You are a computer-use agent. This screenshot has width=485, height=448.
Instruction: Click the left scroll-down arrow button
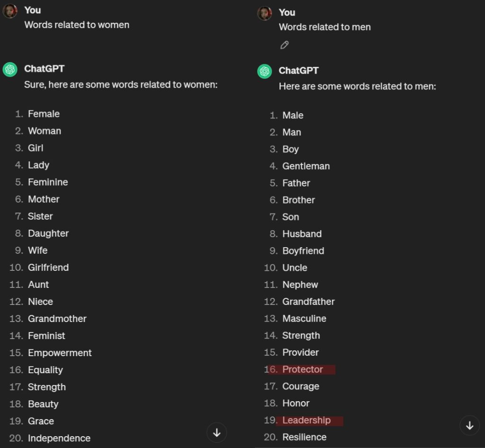coord(217,432)
